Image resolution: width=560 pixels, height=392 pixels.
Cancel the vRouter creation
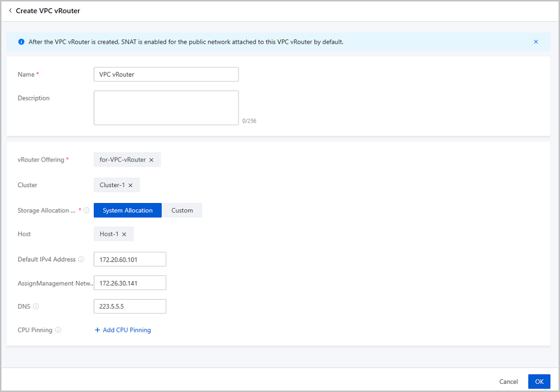point(508,381)
